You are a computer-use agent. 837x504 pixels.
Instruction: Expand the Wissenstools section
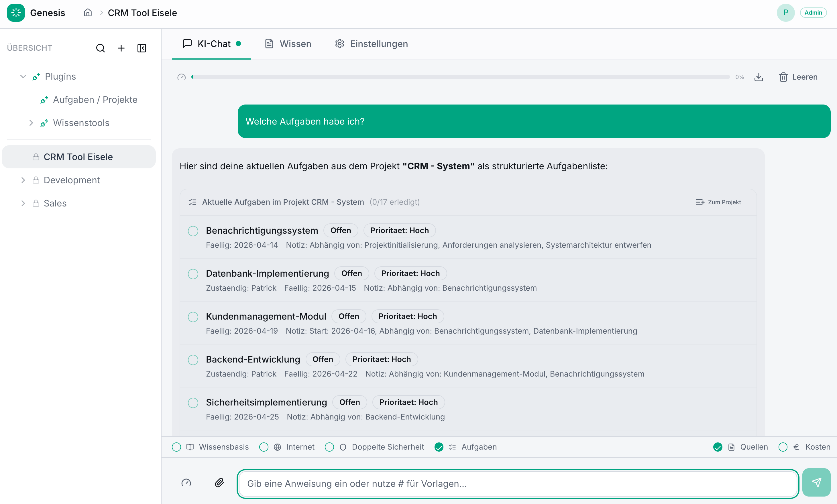tap(31, 123)
